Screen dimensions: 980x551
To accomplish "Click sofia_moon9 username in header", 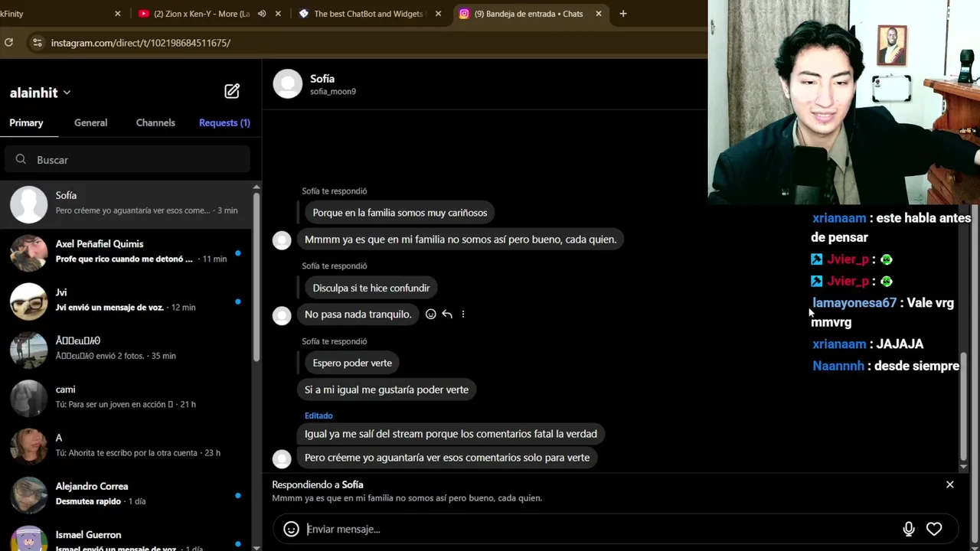I will click(x=333, y=92).
